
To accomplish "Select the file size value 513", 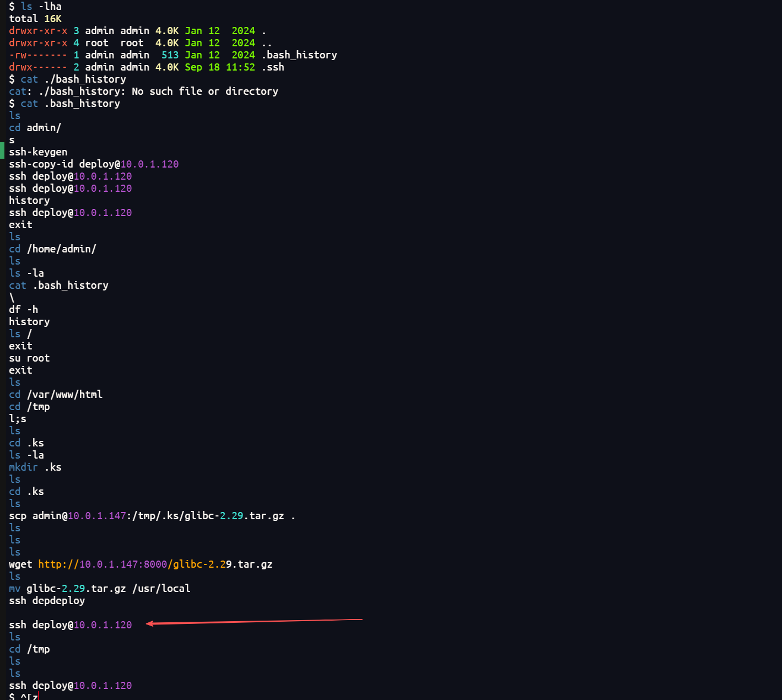I will [x=170, y=55].
